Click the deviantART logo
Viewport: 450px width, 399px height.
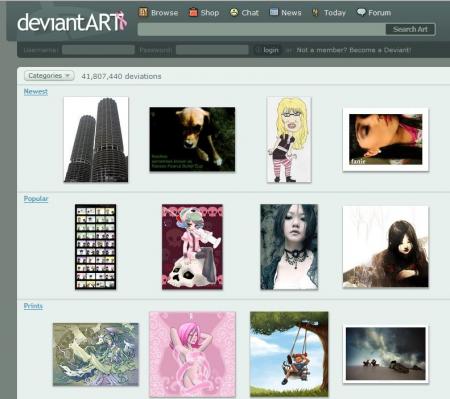(72, 22)
